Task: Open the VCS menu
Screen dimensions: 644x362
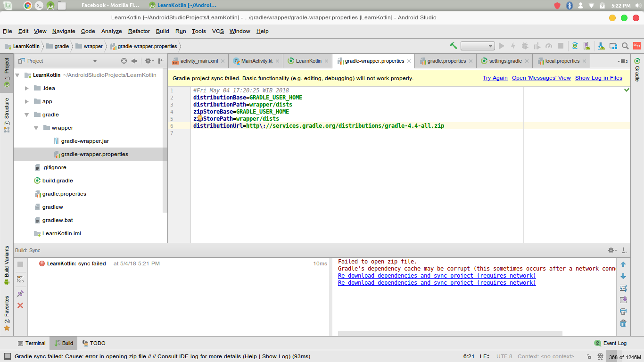Action: [x=218, y=31]
